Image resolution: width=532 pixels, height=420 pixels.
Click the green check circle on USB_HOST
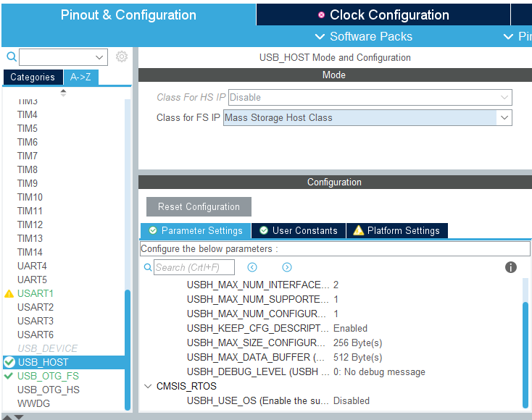point(9,362)
